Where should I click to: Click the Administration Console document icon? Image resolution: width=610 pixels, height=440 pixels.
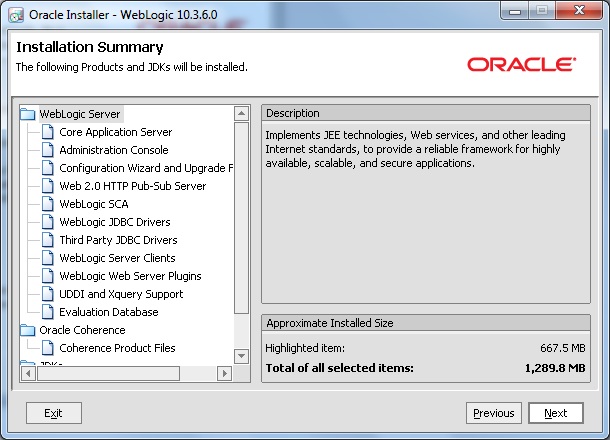(47, 150)
